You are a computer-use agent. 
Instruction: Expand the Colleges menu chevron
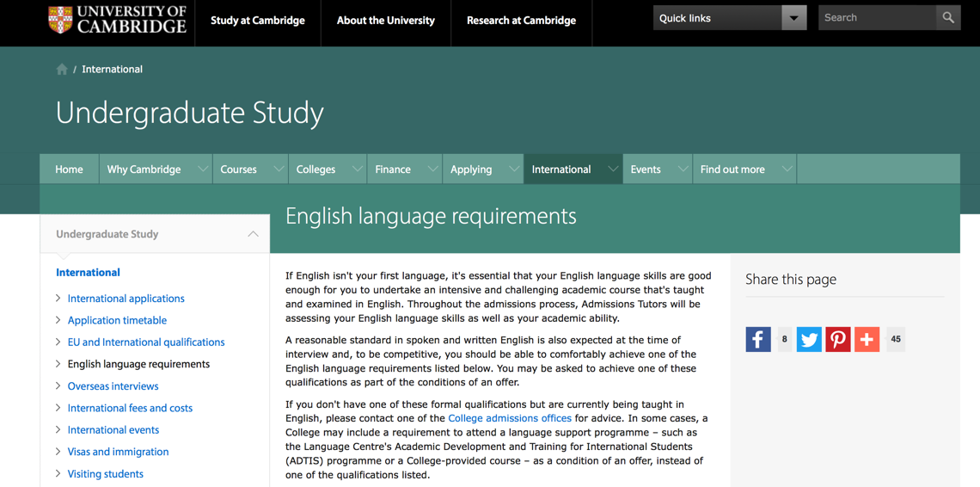click(x=358, y=169)
